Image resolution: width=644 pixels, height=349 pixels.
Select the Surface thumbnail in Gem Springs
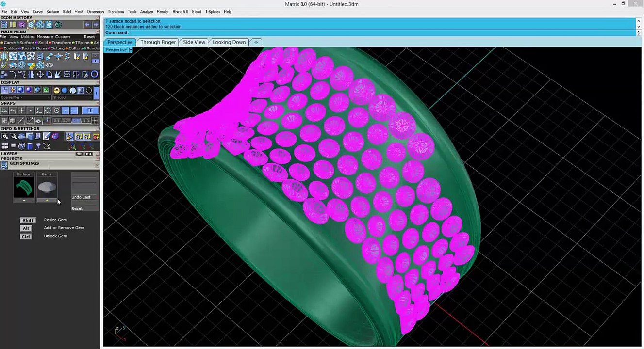pyautogui.click(x=24, y=187)
